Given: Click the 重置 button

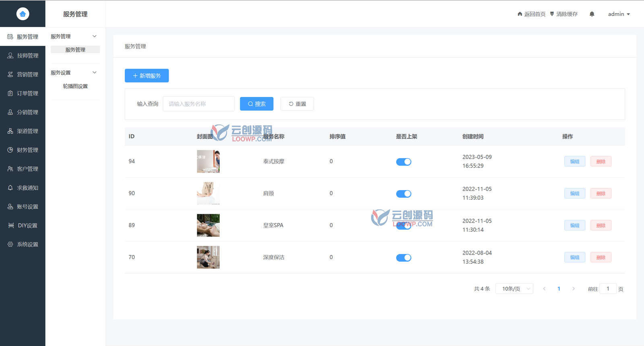Looking at the screenshot, I should [x=297, y=104].
